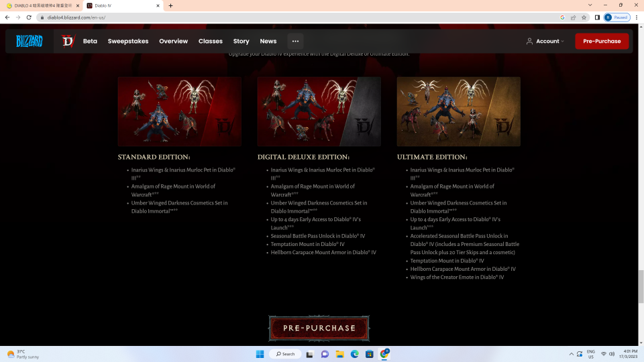Click the site lock icon
This screenshot has height=362, width=644.
coord(42,17)
